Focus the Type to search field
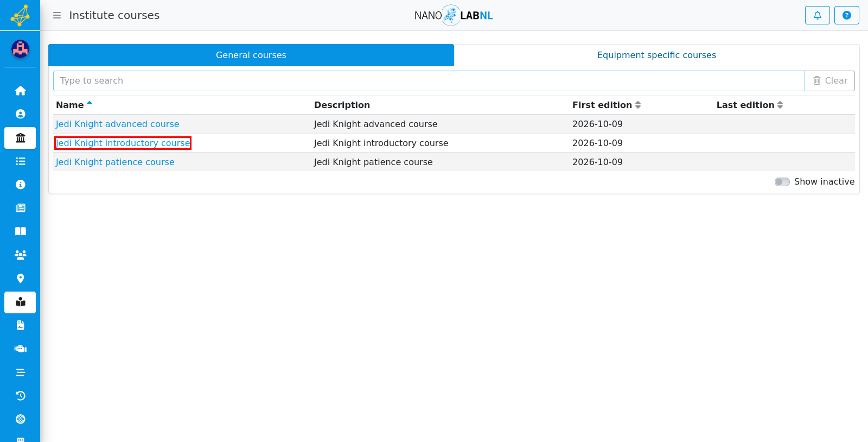This screenshot has width=868, height=442. click(x=429, y=81)
